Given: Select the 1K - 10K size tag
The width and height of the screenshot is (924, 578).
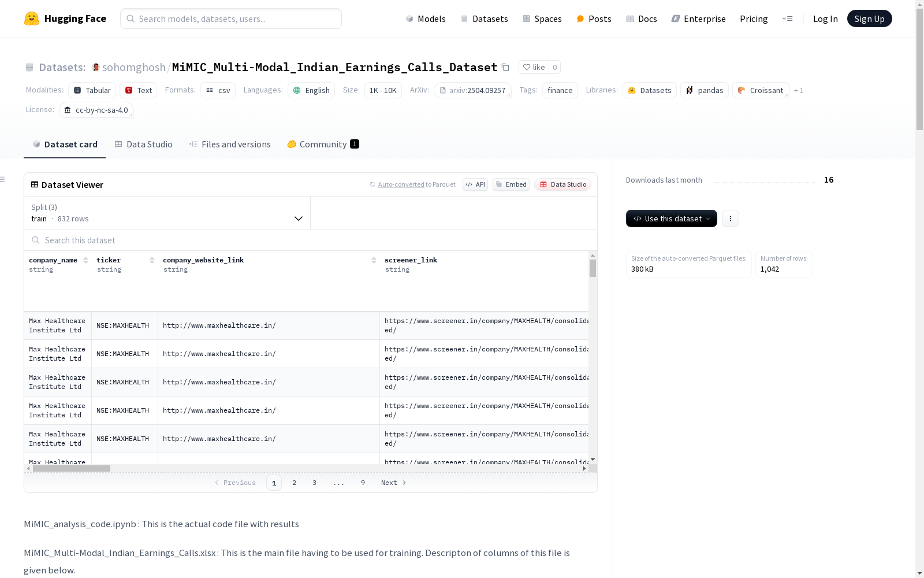Looking at the screenshot, I should pos(383,90).
